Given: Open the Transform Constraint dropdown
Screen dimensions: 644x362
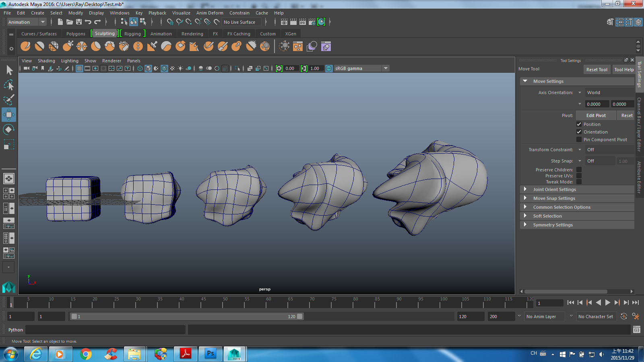Looking at the screenshot, I should 580,149.
